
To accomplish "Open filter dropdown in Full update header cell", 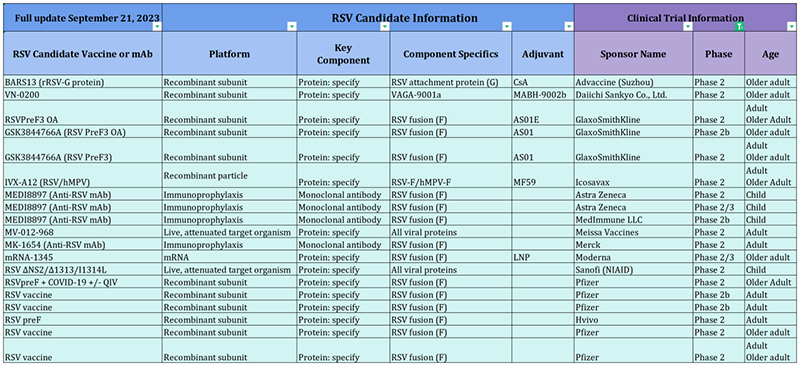I will click(157, 27).
